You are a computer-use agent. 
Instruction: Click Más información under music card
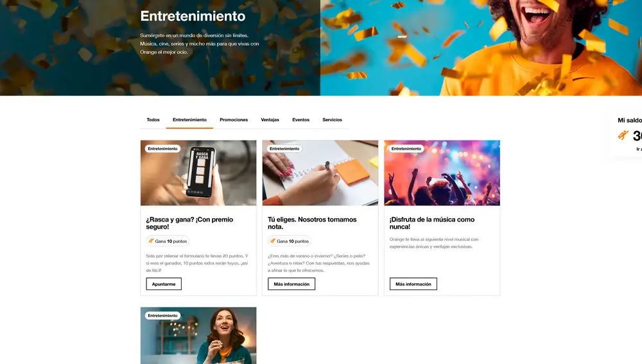(413, 284)
